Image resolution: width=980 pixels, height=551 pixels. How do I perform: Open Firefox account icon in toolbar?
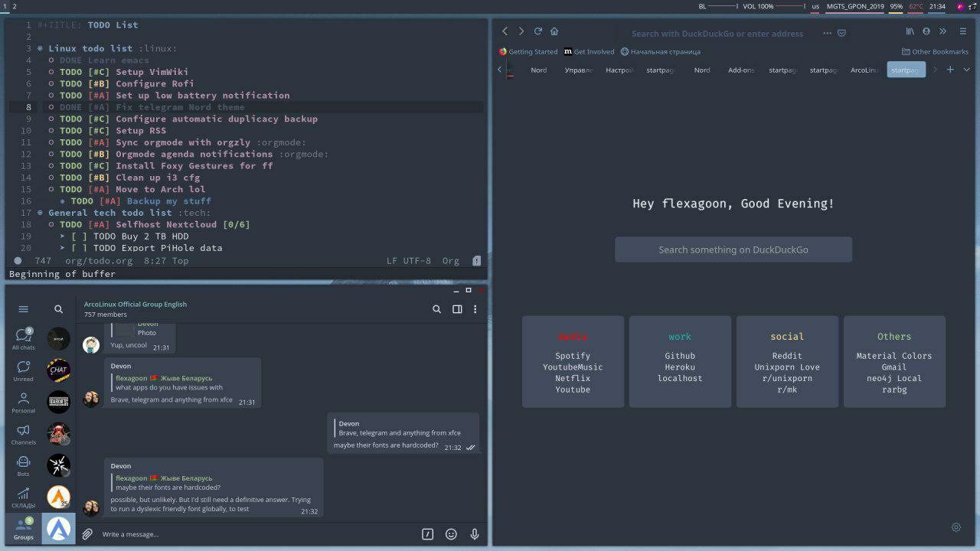926,31
